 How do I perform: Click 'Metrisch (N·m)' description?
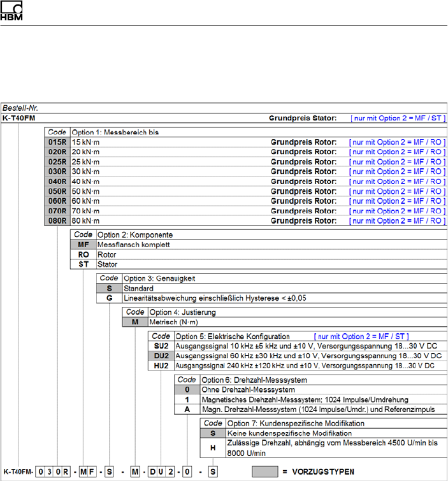click(174, 322)
